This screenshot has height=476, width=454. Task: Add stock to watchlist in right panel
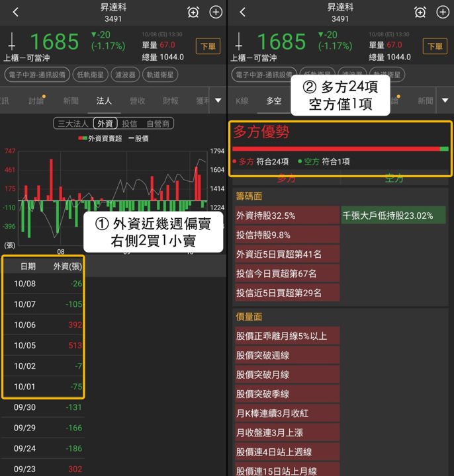pyautogui.click(x=443, y=12)
